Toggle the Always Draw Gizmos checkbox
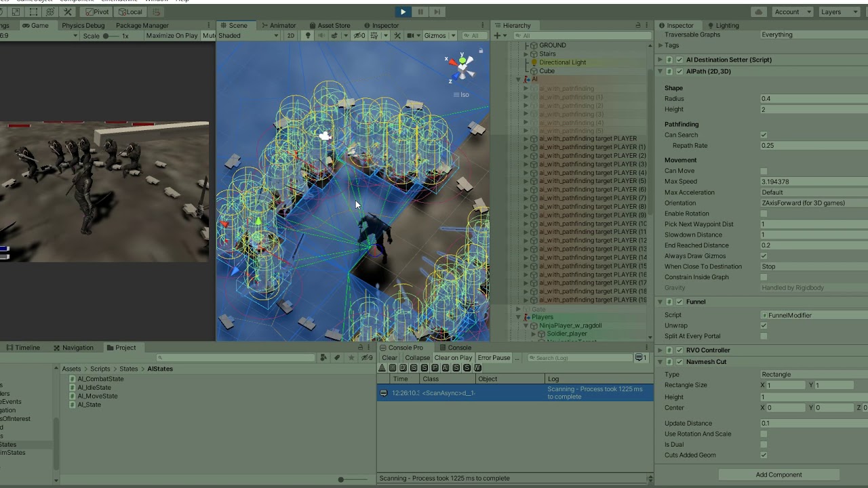Screen dimensions: 868x488 pyautogui.click(x=764, y=256)
